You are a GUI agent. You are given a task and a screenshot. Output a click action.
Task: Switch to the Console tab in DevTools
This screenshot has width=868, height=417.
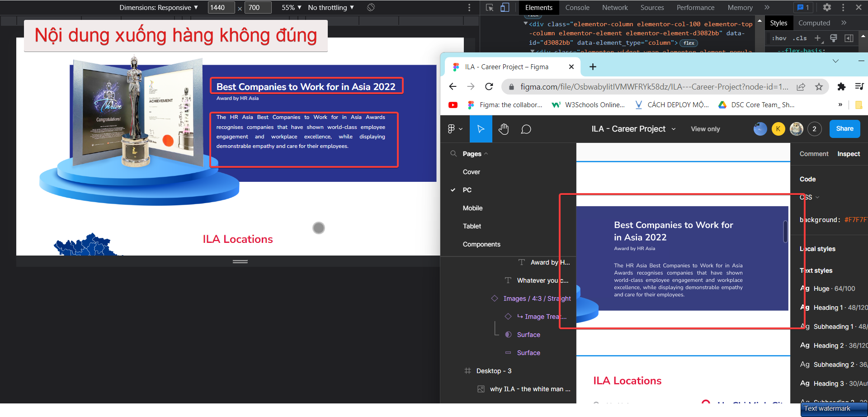click(577, 8)
